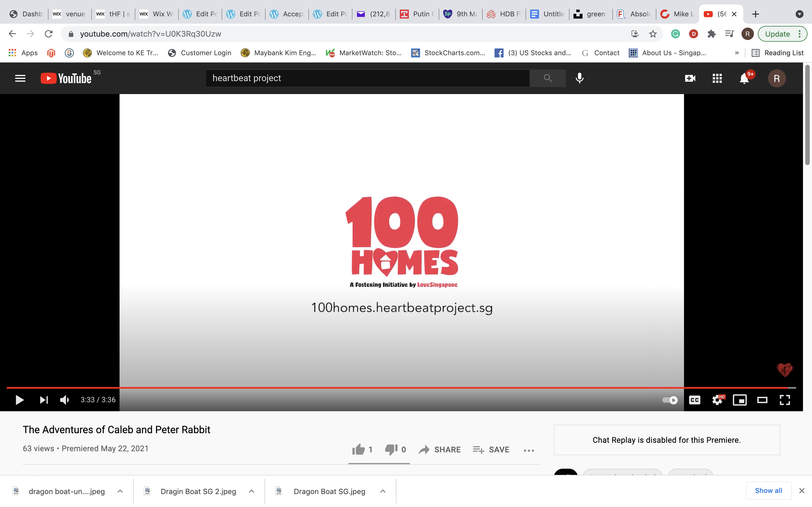This screenshot has width=812, height=507.
Task: Open the YouTube hamburger guide menu
Action: point(20,79)
